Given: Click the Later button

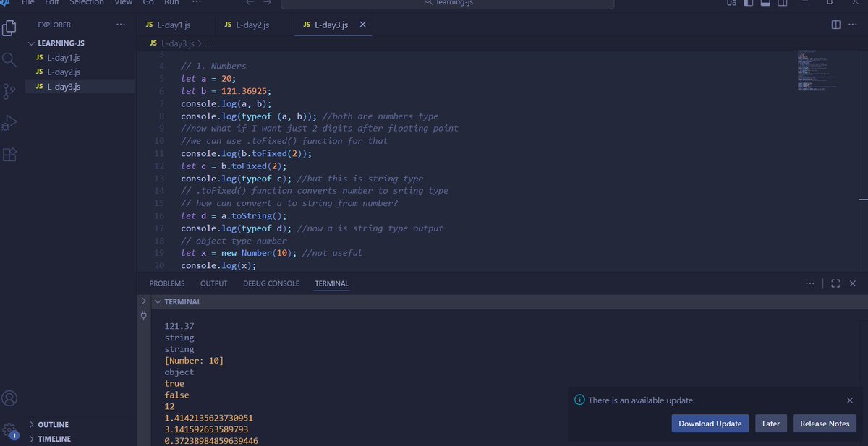Looking at the screenshot, I should (771, 424).
